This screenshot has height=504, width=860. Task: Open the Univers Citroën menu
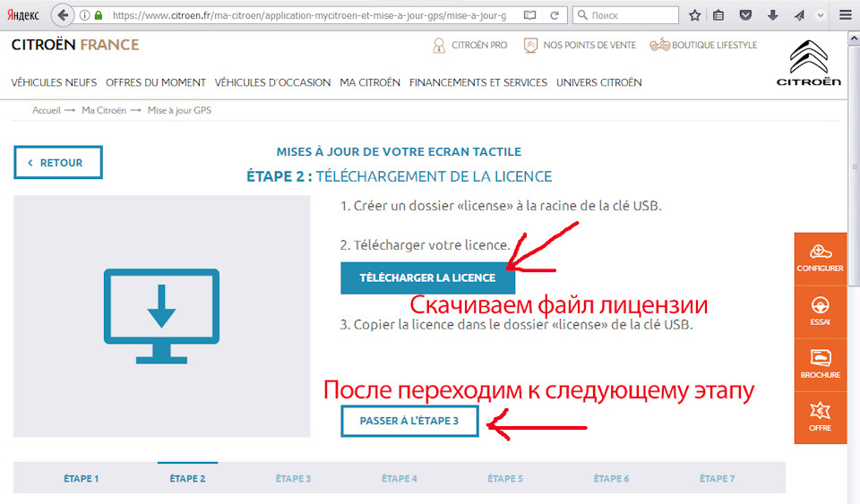pos(599,82)
